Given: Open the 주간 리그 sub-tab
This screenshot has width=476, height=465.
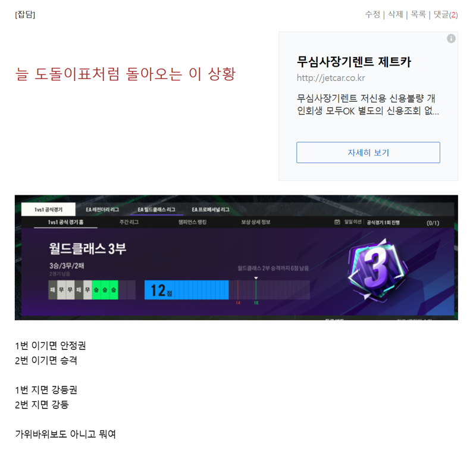Looking at the screenshot, I should [129, 222].
